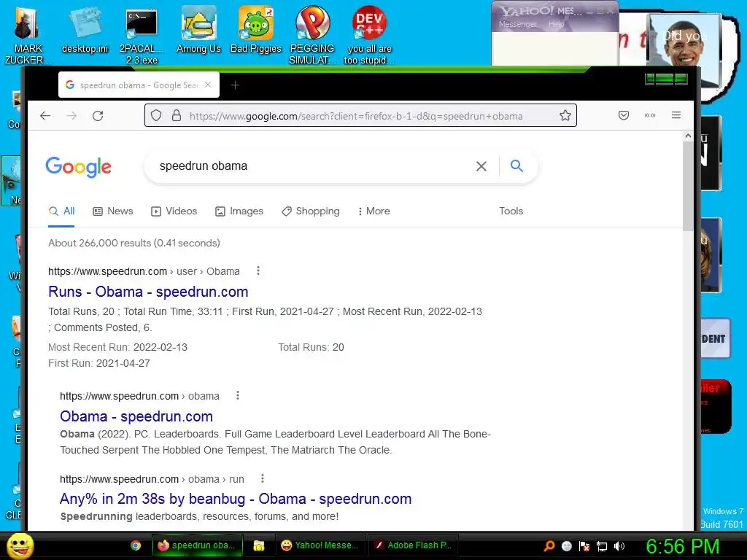Open the 2PACAL 2.3.exe desktop icon
747x560 pixels.
(x=142, y=36)
